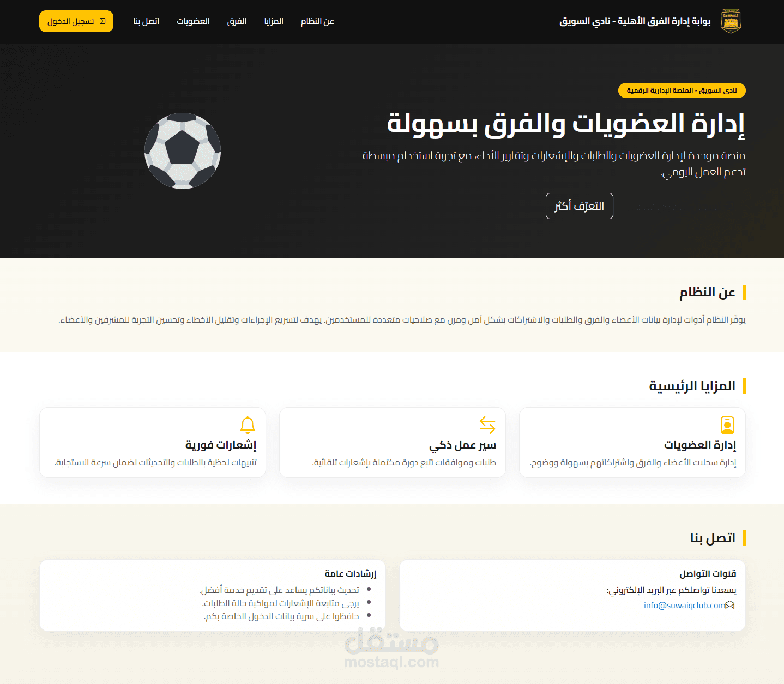Image resolution: width=784 pixels, height=684 pixels.
Task: Open the الفرق navigation item
Action: pos(237,21)
